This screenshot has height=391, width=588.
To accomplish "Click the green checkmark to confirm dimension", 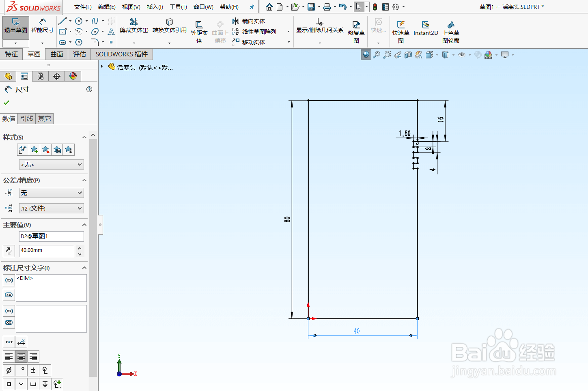I will coord(6,103).
